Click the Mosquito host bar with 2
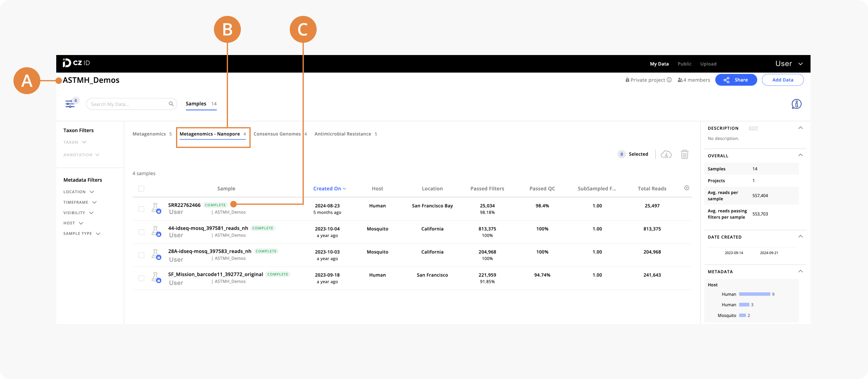This screenshot has height=379, width=868. click(742, 315)
